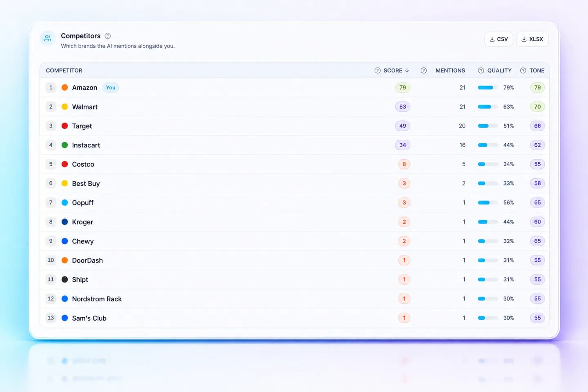Click the help icon beside TONE header
The image size is (588, 392).
point(523,71)
